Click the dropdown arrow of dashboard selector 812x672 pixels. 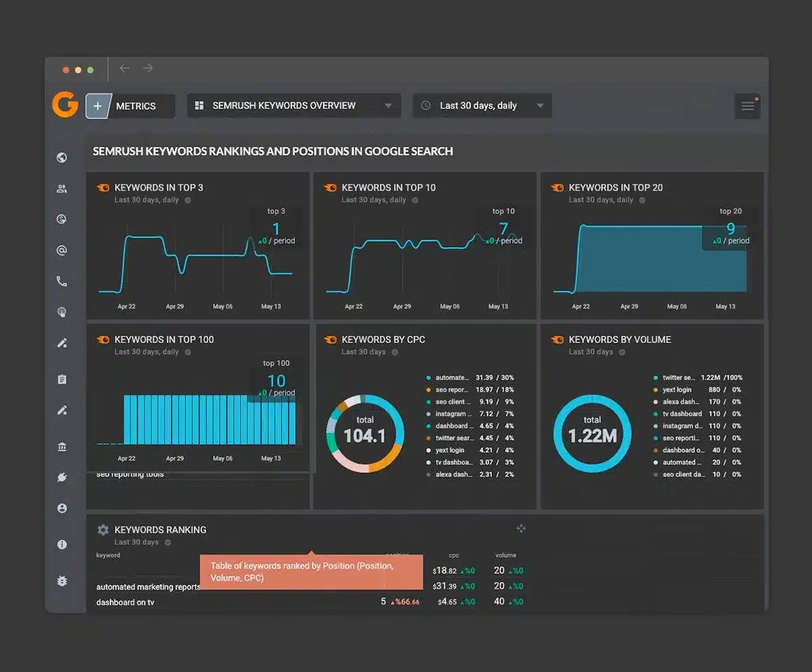pos(388,106)
